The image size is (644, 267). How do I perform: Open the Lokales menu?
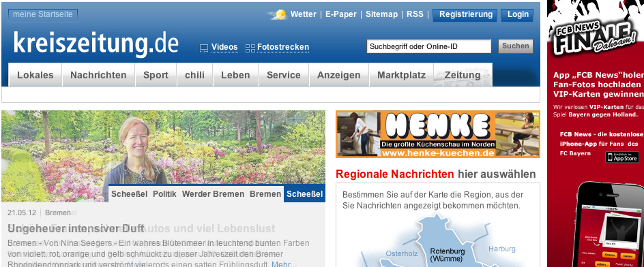pos(35,75)
